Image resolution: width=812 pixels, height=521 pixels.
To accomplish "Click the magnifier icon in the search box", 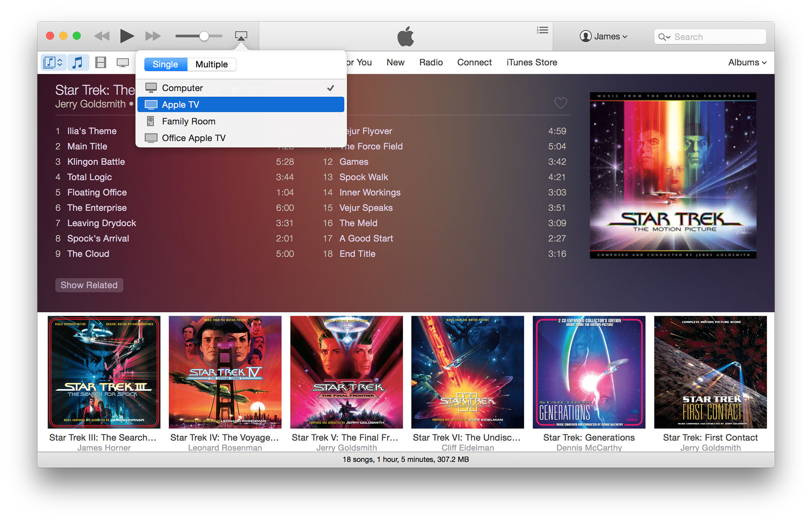I will [x=664, y=37].
